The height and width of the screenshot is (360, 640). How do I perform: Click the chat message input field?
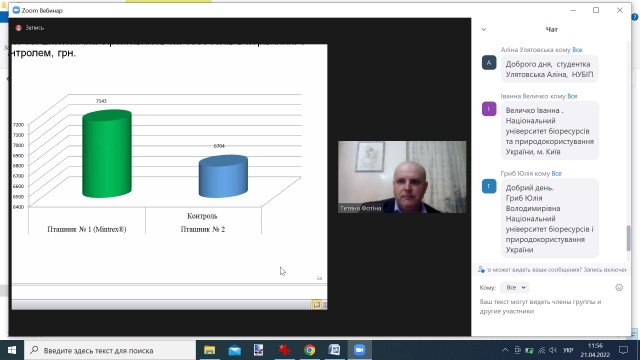551,307
